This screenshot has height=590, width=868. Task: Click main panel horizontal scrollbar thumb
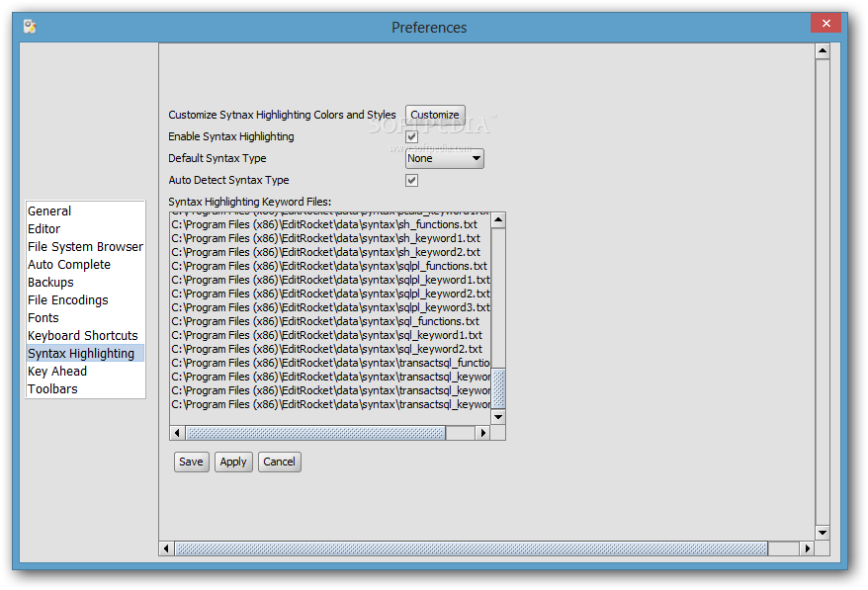click(472, 548)
